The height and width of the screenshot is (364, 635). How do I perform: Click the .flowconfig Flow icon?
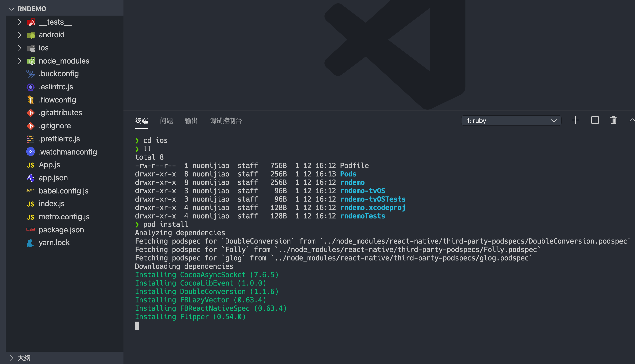[31, 100]
